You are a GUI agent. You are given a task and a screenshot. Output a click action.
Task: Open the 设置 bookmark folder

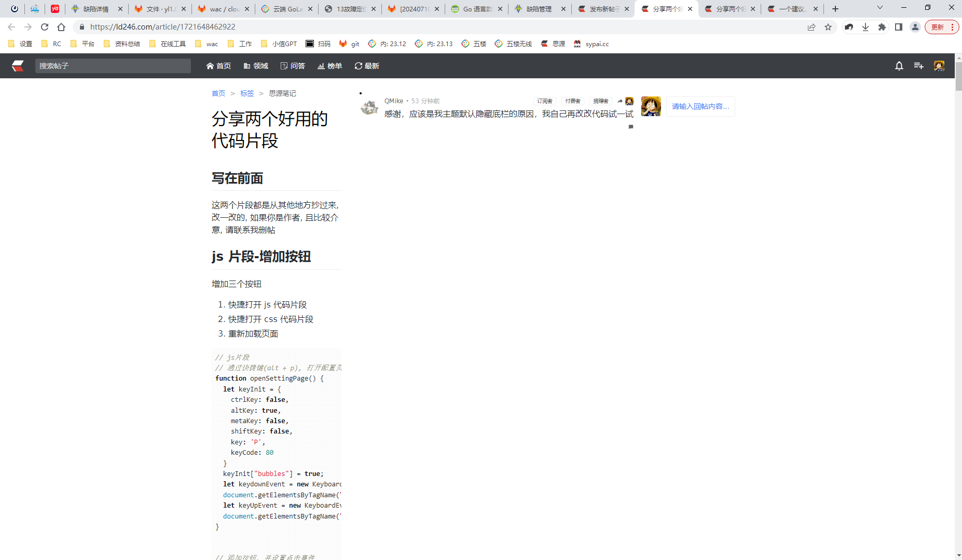pyautogui.click(x=20, y=44)
